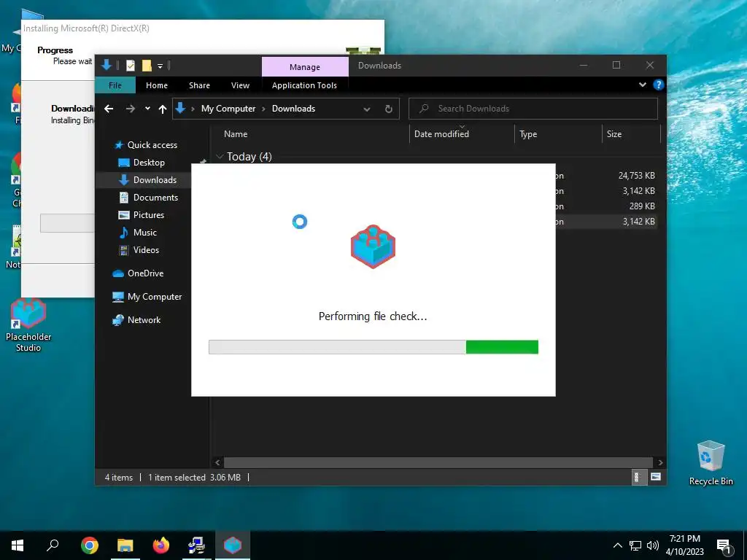Show the taskbar clock and date
The image size is (747, 560).
[x=684, y=545]
